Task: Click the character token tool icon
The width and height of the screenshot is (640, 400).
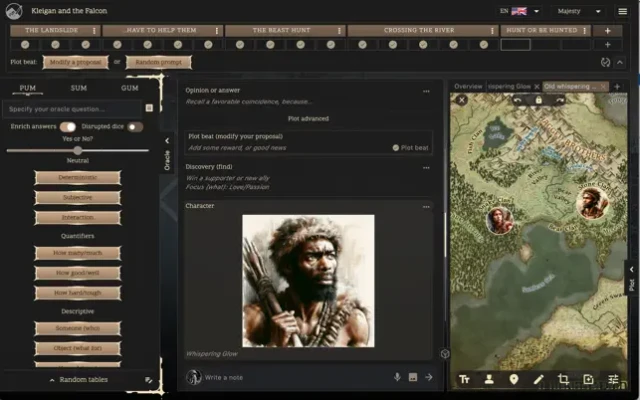Action: (x=489, y=379)
